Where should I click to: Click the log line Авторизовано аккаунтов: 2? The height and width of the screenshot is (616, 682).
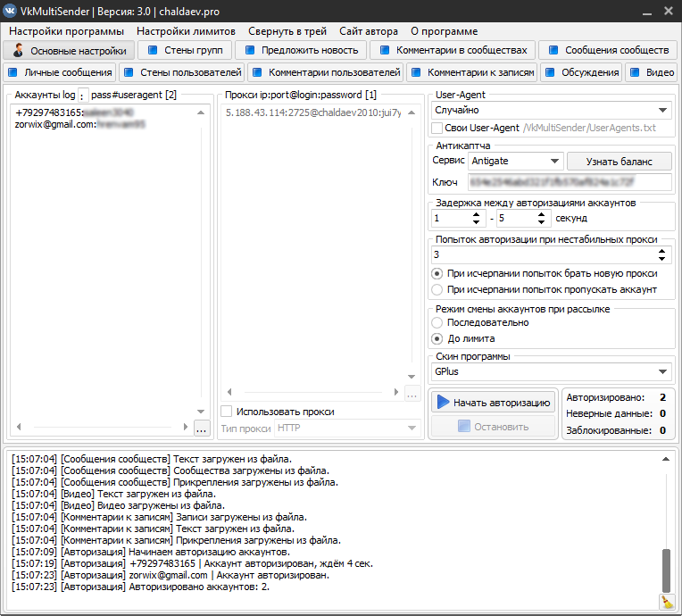(140, 587)
